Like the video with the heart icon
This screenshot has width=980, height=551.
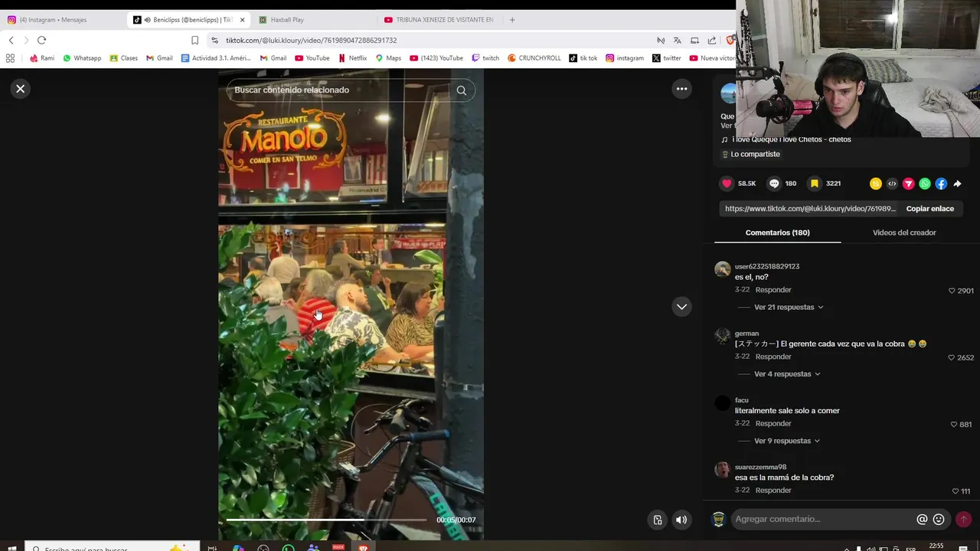coord(727,184)
